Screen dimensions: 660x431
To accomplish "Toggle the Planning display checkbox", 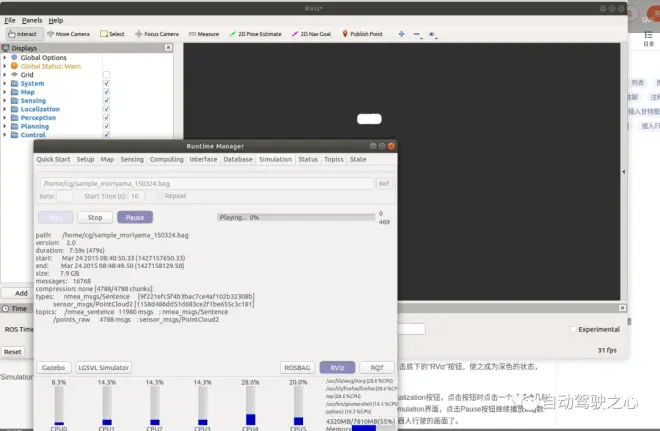I will [106, 126].
